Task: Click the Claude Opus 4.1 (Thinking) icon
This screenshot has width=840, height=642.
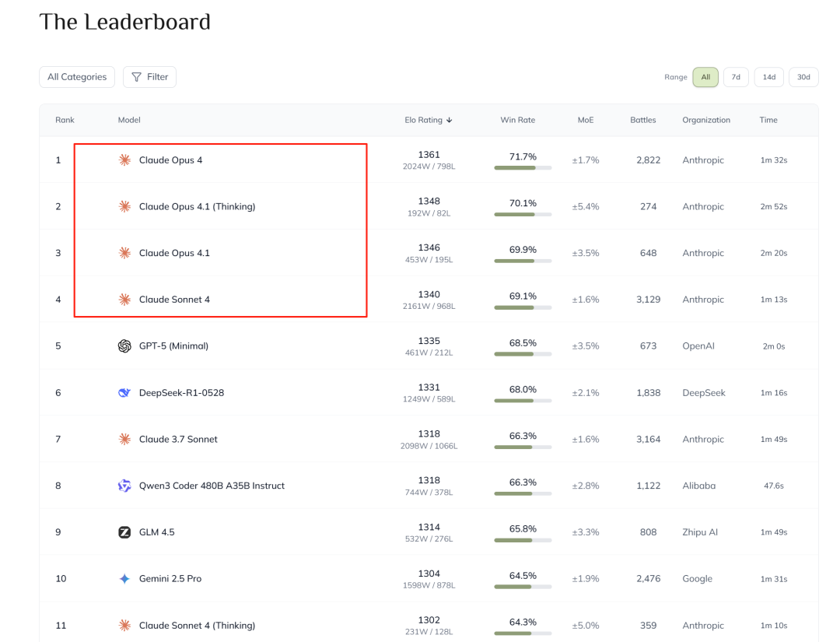Action: pos(124,207)
